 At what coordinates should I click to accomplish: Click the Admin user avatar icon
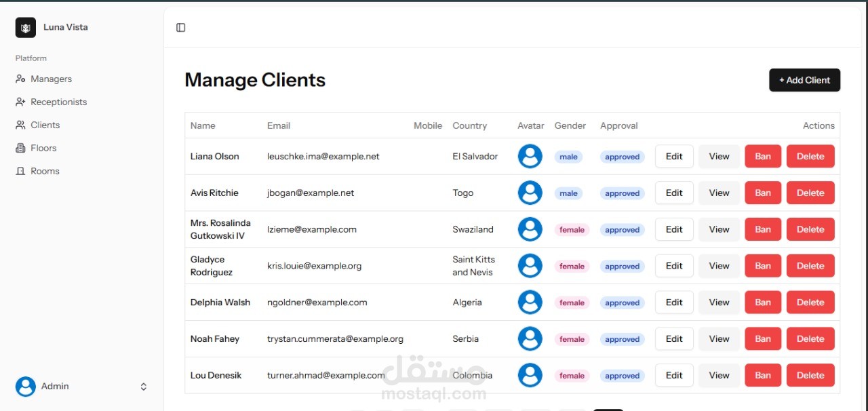[26, 387]
